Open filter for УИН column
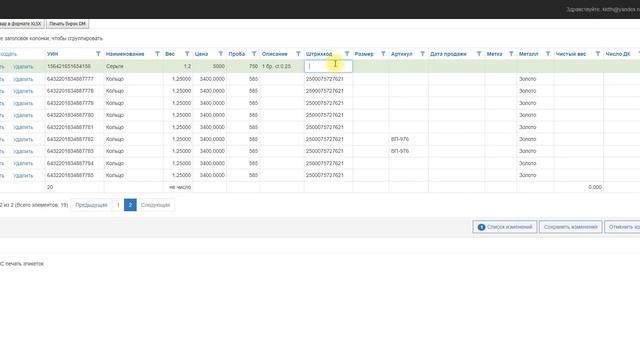640x360 pixels. pos(98,54)
